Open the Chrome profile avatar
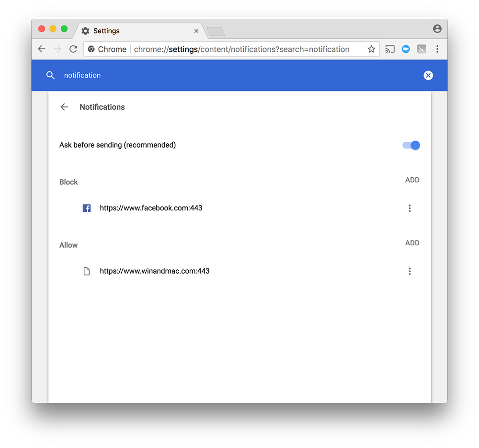Viewport: 479px width, 448px height. click(437, 29)
